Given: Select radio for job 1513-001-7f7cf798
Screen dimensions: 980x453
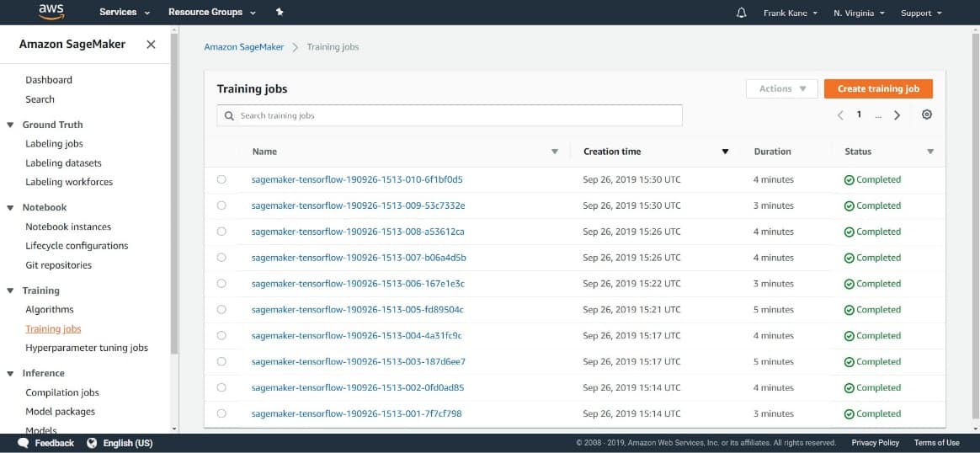Looking at the screenshot, I should point(221,413).
